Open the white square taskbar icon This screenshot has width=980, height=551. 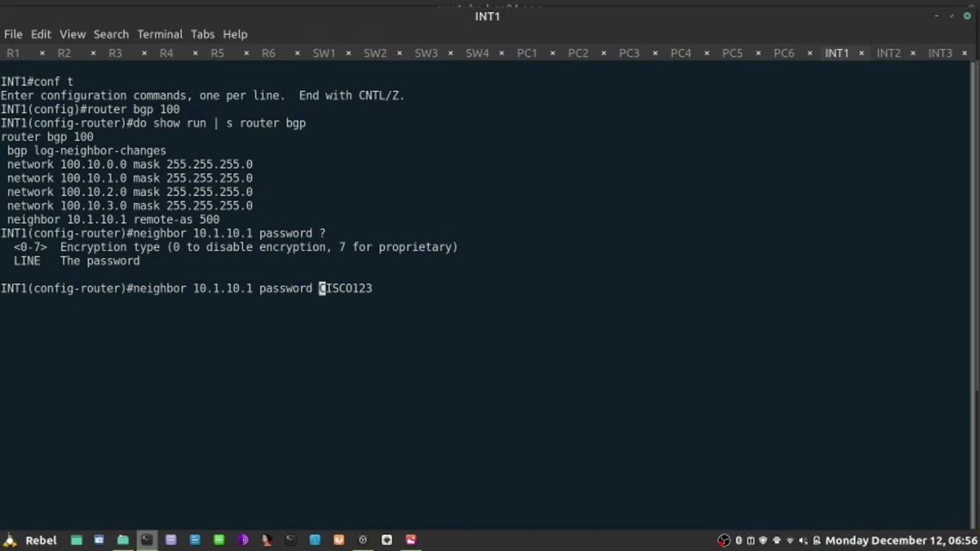pyautogui.click(x=387, y=540)
